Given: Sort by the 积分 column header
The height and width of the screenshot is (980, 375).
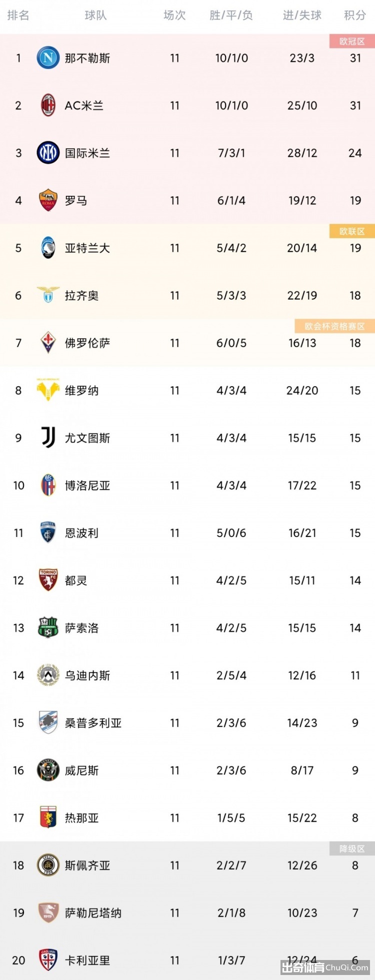Looking at the screenshot, I should 355,15.
